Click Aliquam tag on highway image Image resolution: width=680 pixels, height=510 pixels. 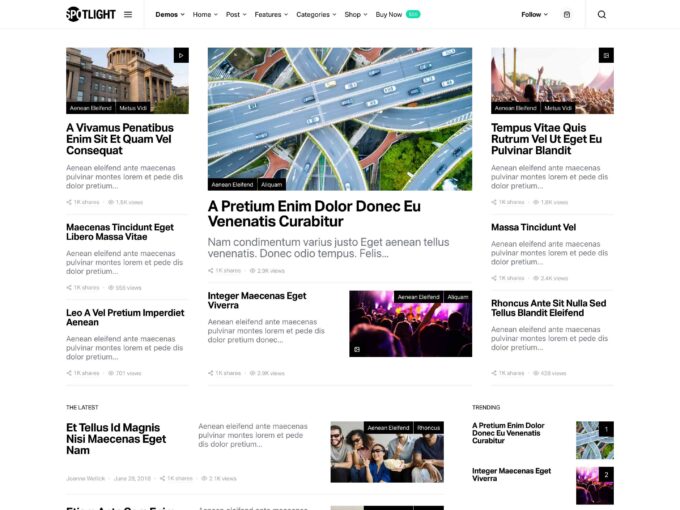point(271,184)
